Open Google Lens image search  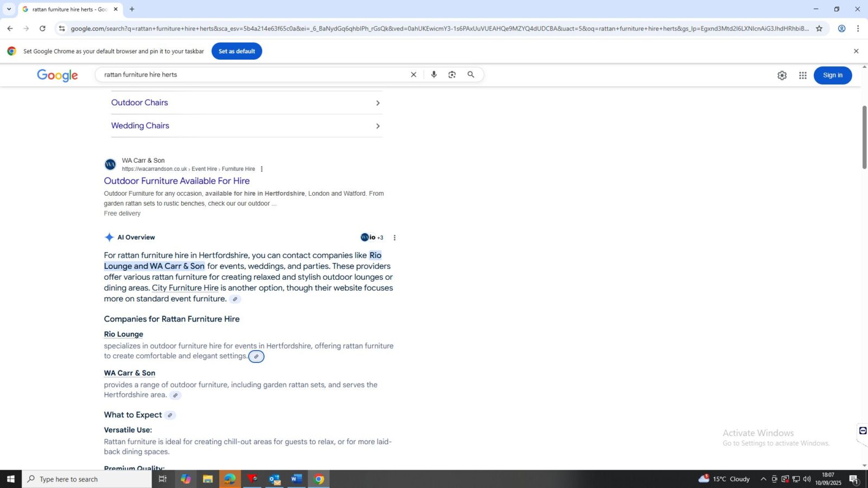[452, 75]
